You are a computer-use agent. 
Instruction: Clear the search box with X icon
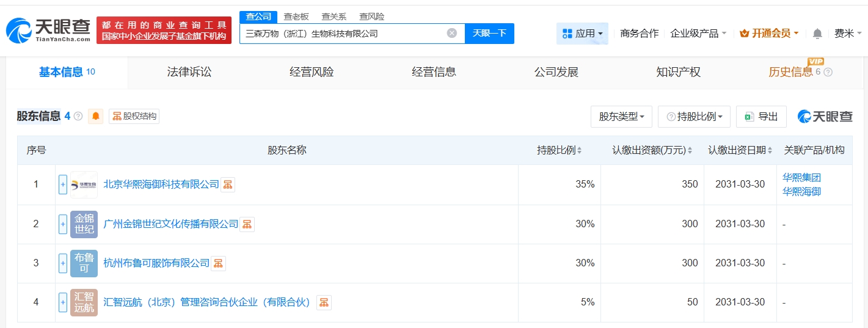(452, 33)
